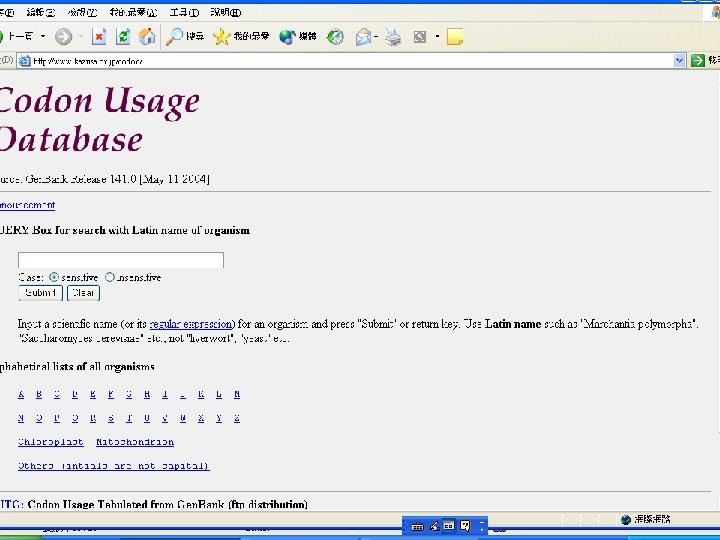This screenshot has height=540, width=720.
Task: Open organisms list letter B
Action: (x=39, y=394)
